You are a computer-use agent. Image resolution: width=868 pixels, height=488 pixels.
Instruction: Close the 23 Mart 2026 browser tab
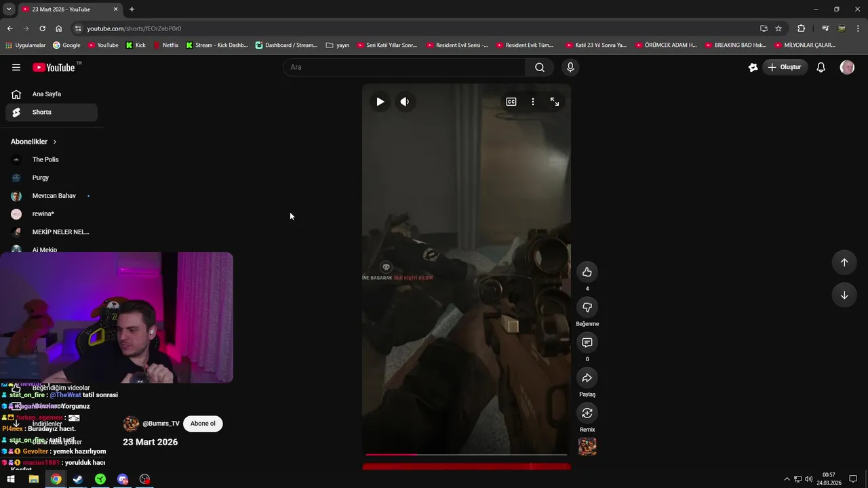pyautogui.click(x=115, y=9)
